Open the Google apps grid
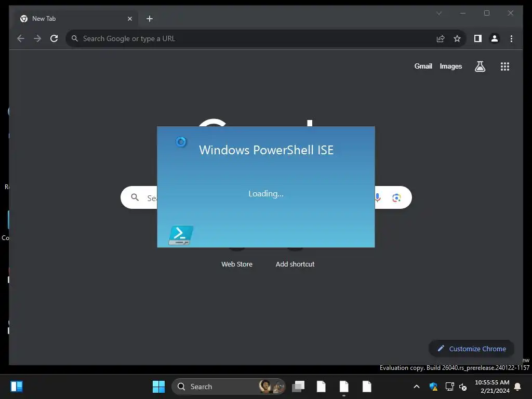Image resolution: width=532 pixels, height=399 pixels. 505,66
